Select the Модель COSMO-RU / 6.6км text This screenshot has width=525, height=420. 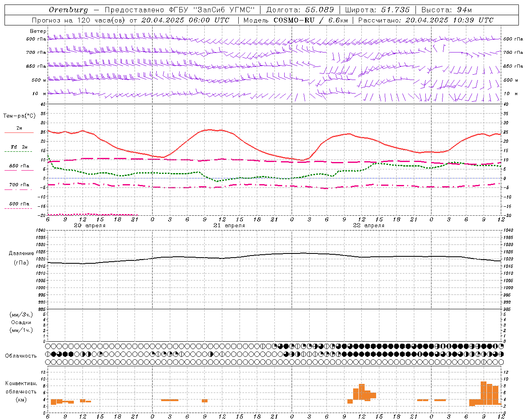click(x=295, y=20)
